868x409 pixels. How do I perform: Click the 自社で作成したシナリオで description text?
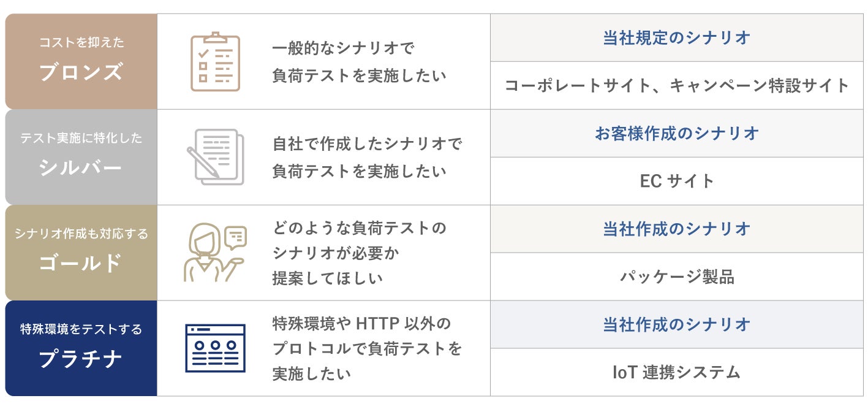[367, 145]
